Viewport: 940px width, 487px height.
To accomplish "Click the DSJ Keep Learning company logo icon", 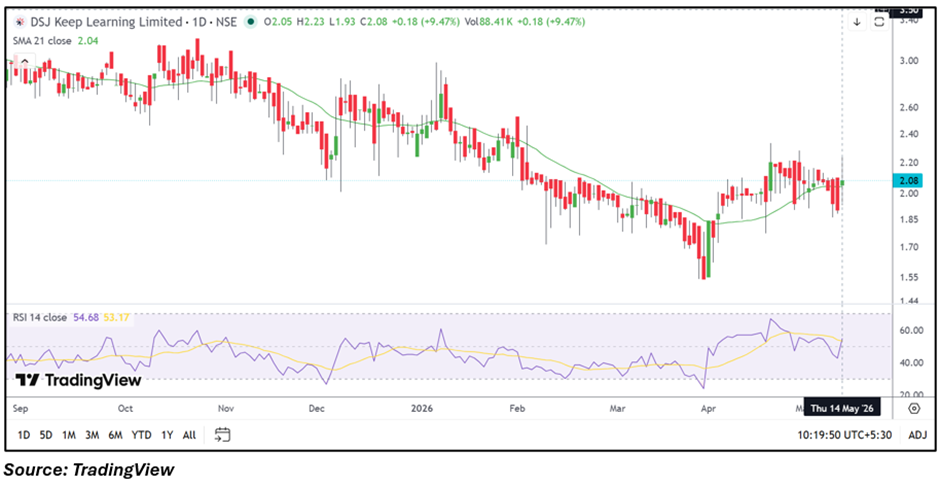I will click(20, 22).
